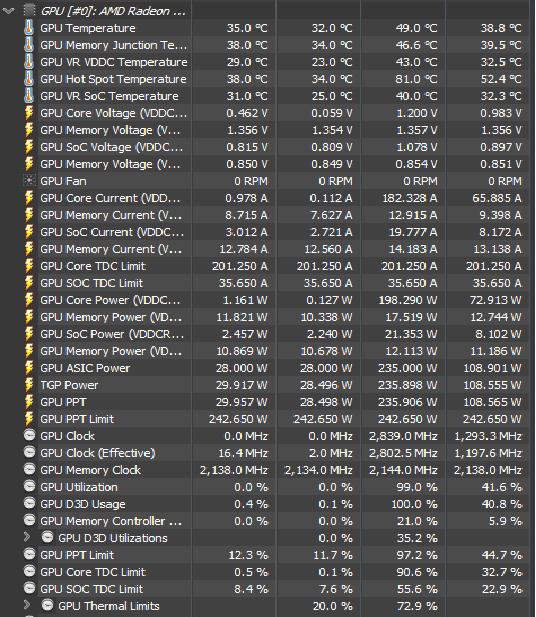Click the 81.0 °C hot spot maximum value

point(416,79)
